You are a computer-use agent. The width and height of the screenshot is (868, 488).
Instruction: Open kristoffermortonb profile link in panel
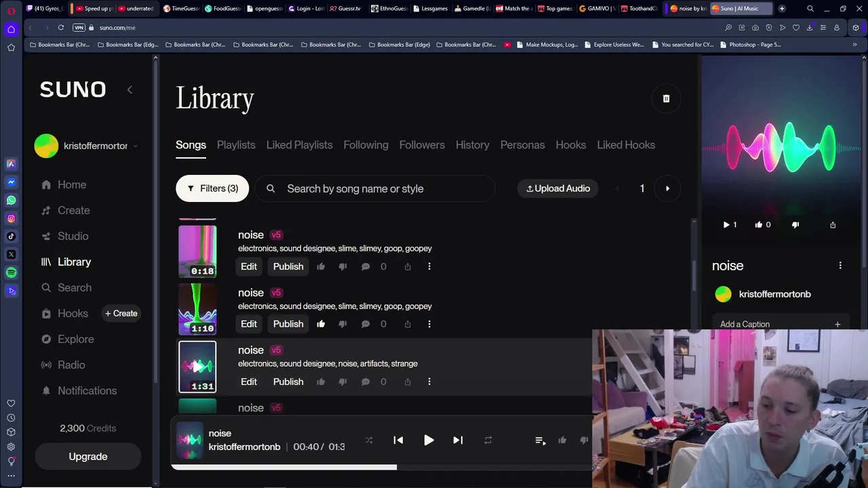774,294
